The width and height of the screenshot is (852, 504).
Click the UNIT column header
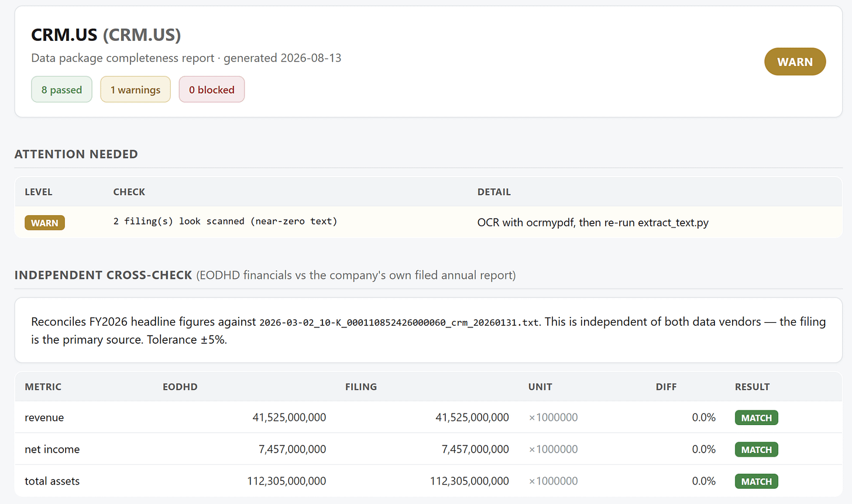click(540, 386)
